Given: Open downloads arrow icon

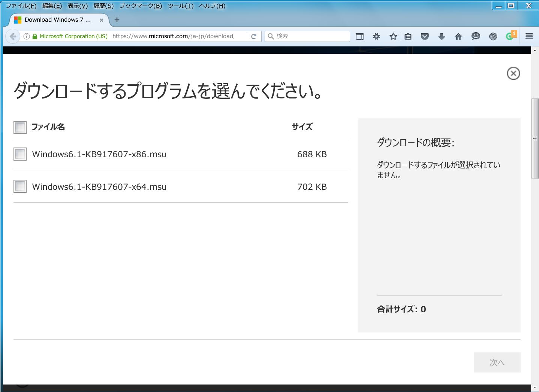Looking at the screenshot, I should (x=442, y=36).
